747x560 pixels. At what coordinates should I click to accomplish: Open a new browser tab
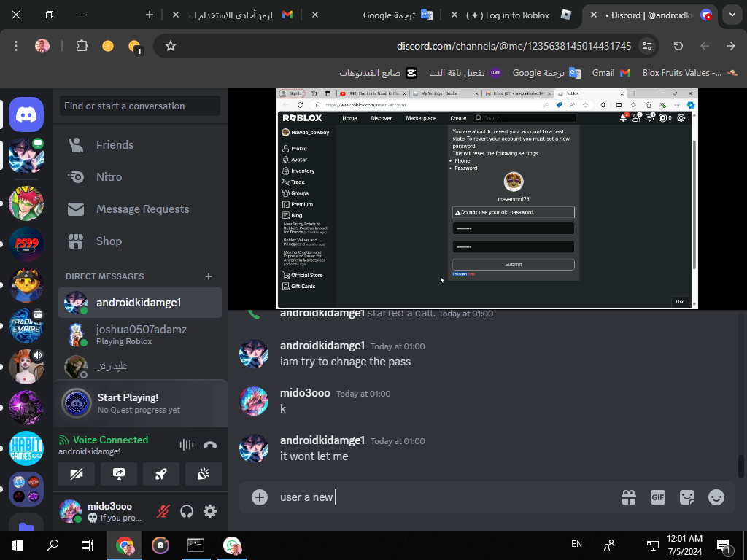point(149,15)
